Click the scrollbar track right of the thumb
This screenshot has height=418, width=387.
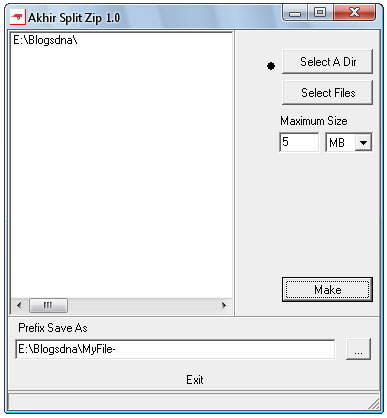coord(142,305)
